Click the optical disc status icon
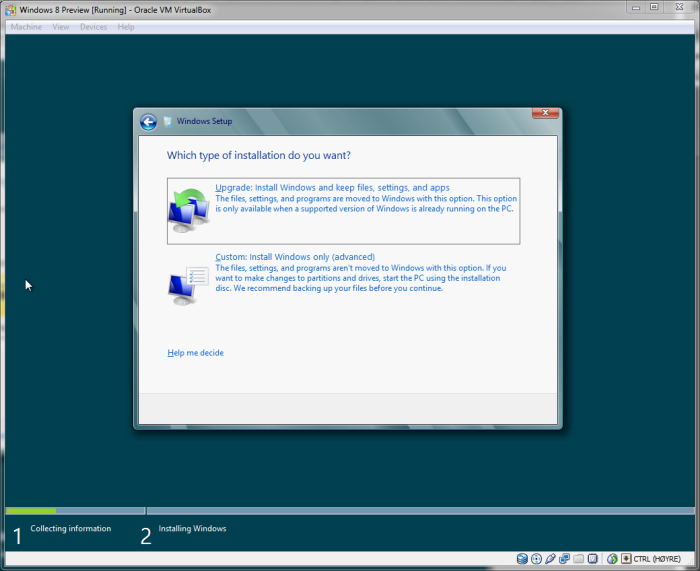Screen dimensions: 700x571 coord(536,558)
